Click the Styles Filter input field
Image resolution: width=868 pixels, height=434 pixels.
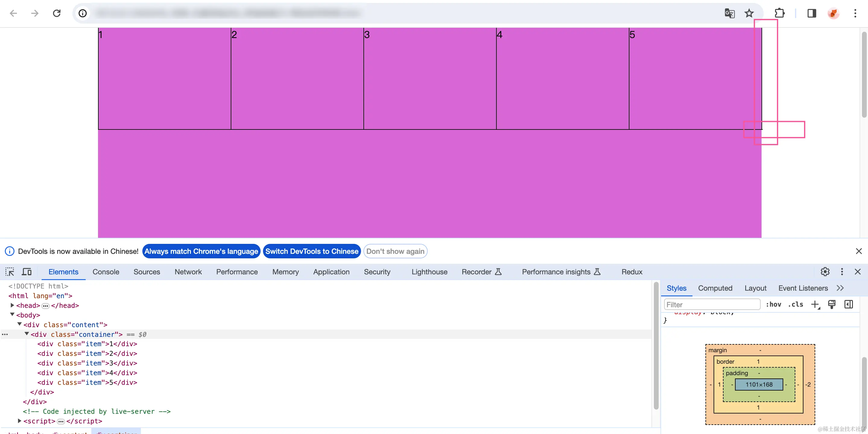pyautogui.click(x=712, y=305)
